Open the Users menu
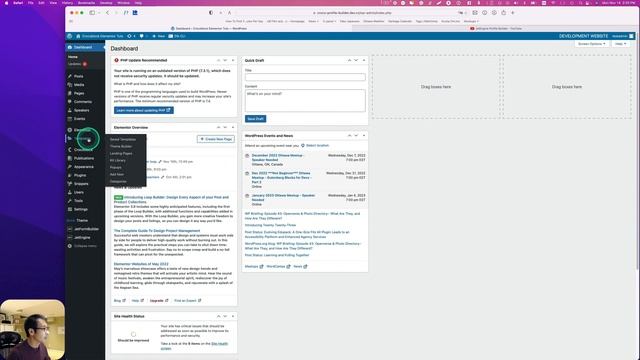Image resolution: width=640 pixels, height=360 pixels. pyautogui.click(x=78, y=192)
